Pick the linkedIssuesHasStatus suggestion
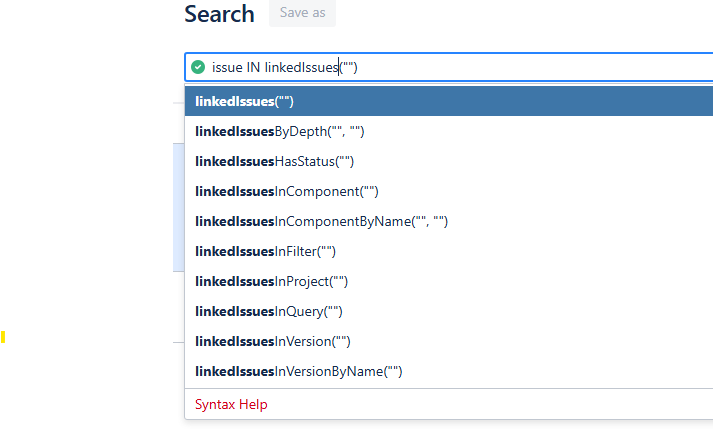Image resolution: width=713 pixels, height=434 pixels. point(275,161)
